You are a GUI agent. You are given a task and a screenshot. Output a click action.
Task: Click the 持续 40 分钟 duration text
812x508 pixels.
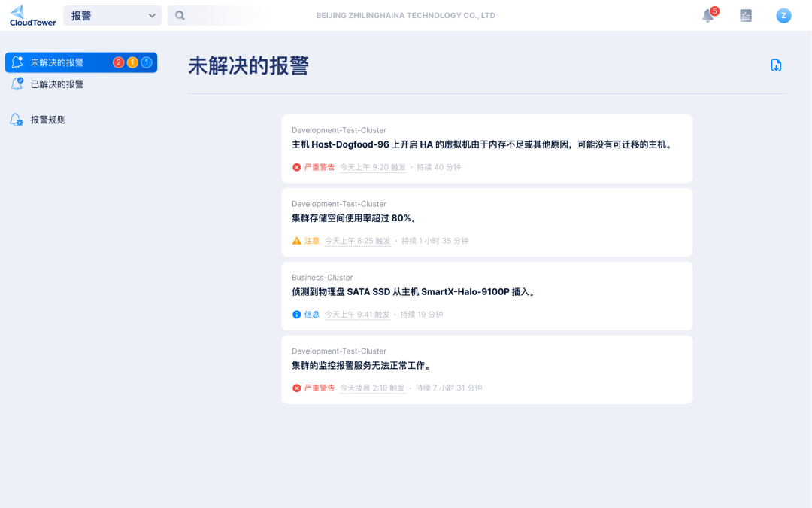pos(438,167)
